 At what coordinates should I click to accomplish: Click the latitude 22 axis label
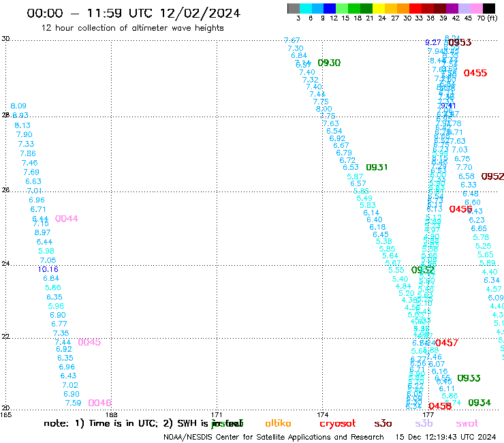pos(5,337)
